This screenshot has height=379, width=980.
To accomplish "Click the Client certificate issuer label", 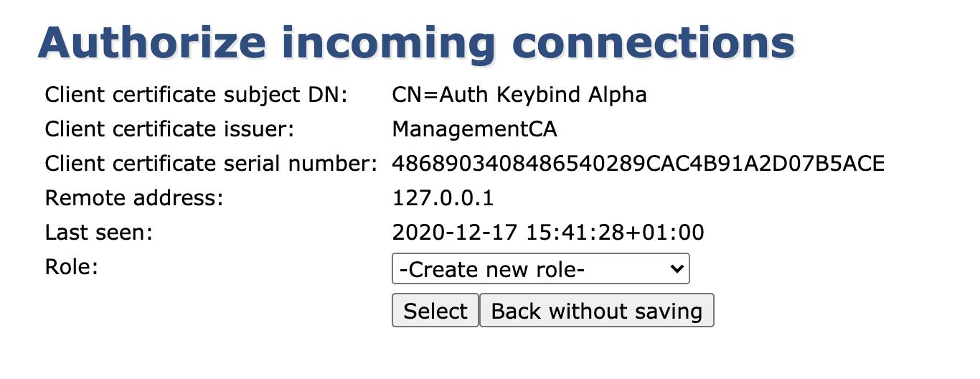I will [170, 129].
